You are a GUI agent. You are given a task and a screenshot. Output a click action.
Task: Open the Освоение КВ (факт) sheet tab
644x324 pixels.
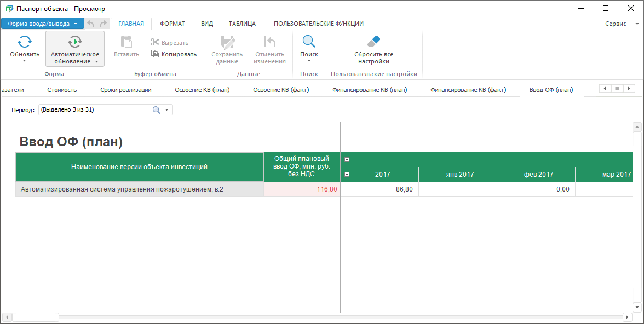tap(281, 90)
